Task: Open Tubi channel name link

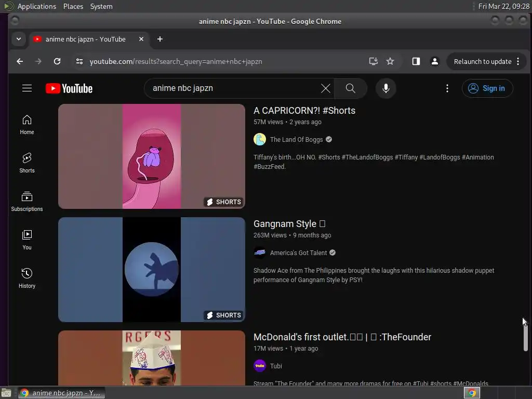Action: (x=276, y=366)
